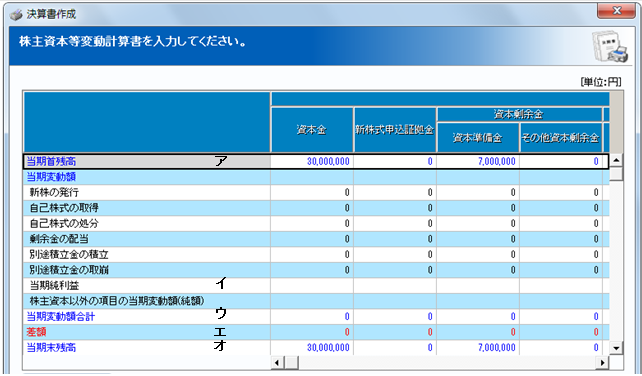Select 自己株式の取得 資本金 cell

pyautogui.click(x=312, y=208)
